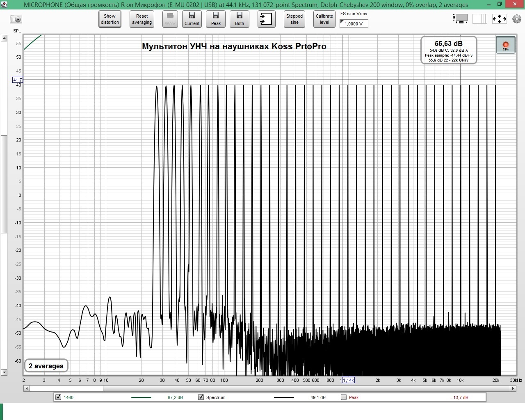Screen dimensions: 525x420
Task: Enable the Peak trace checkbox
Action: point(344,397)
